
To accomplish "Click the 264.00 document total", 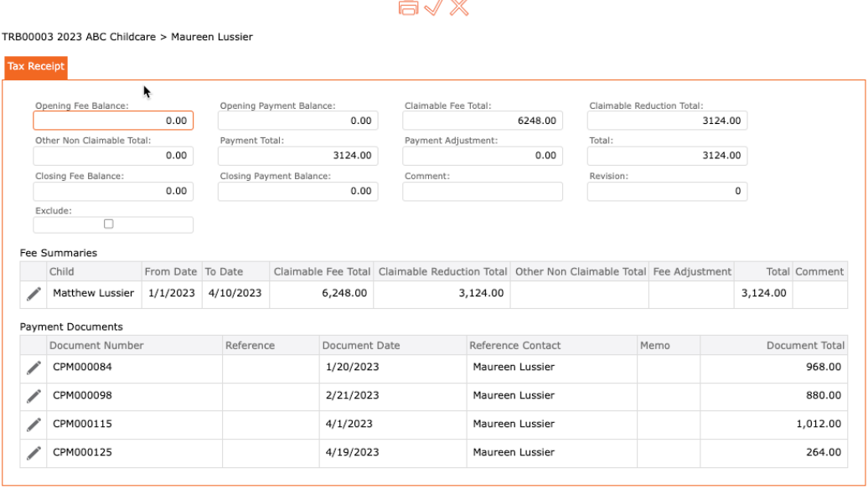I will point(824,452).
